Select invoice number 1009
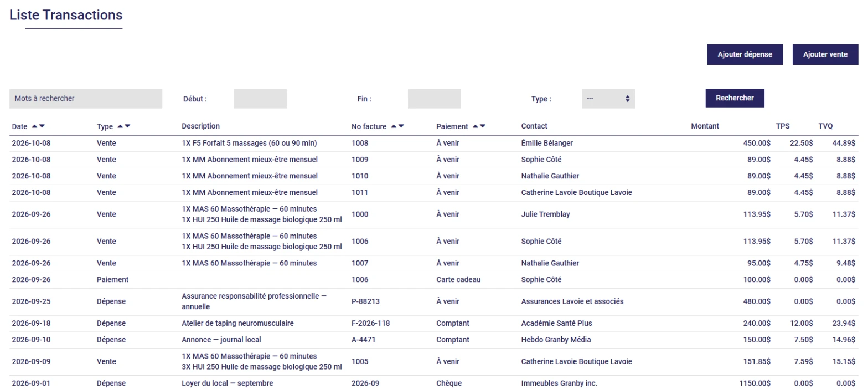Image resolution: width=868 pixels, height=389 pixels. pos(360,160)
